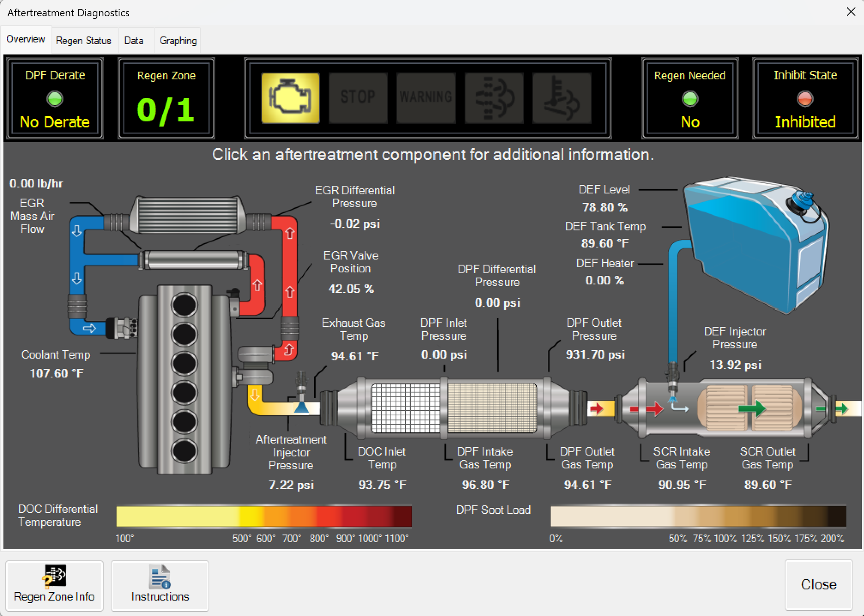Click the DPF Derate status indicator

(54, 100)
